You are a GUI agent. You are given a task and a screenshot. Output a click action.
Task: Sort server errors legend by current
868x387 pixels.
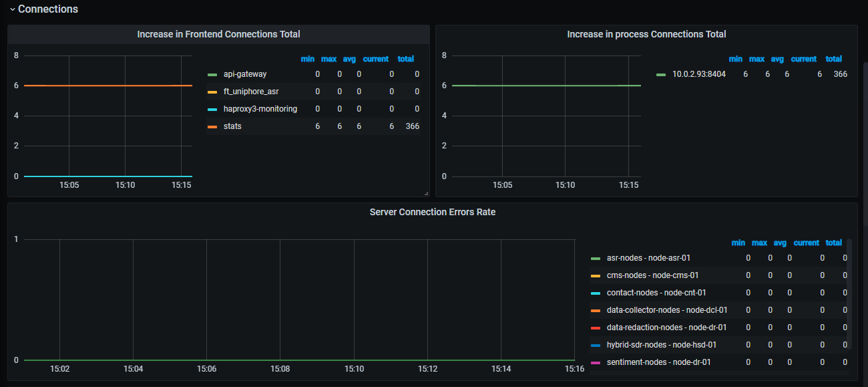click(x=807, y=243)
